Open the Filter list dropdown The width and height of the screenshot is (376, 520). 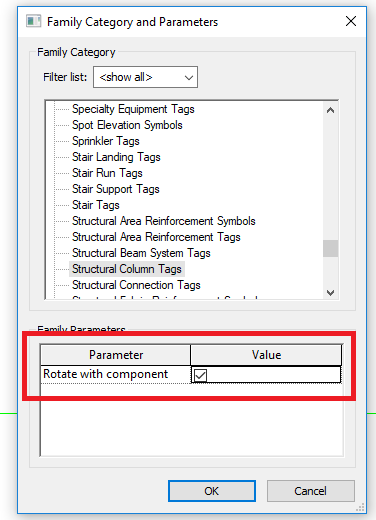[x=145, y=77]
